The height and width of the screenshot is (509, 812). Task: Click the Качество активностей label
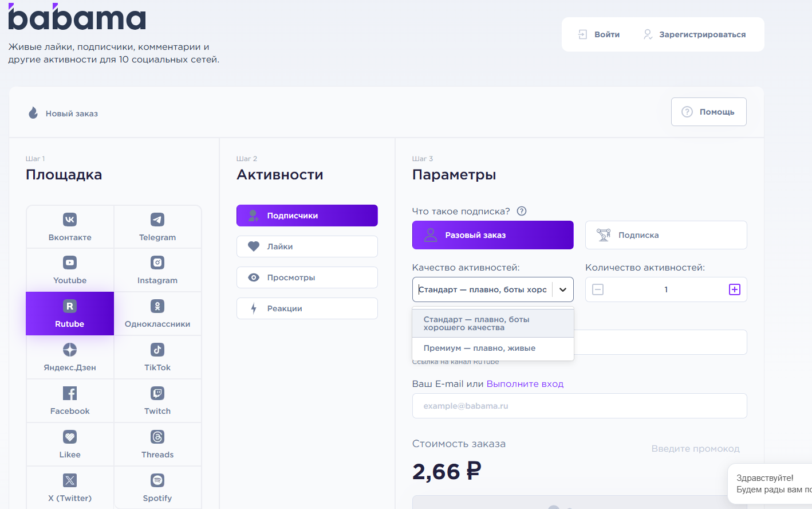(x=466, y=268)
